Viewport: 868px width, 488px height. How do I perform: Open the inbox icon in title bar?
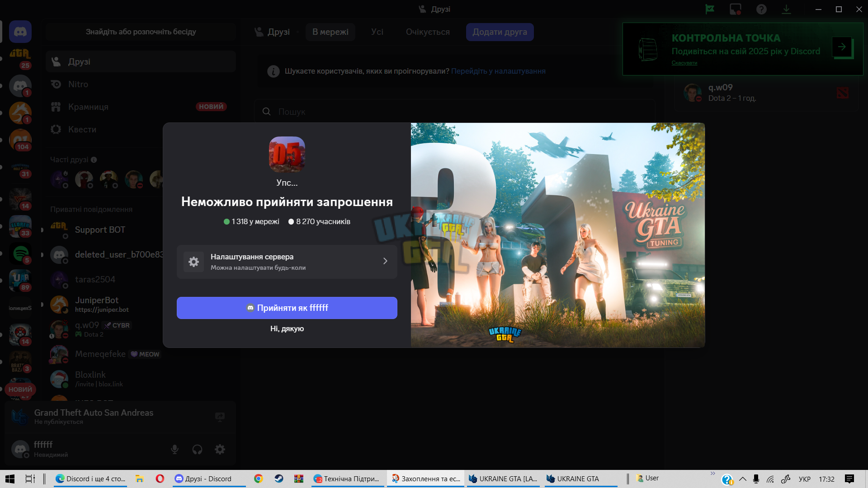point(736,9)
